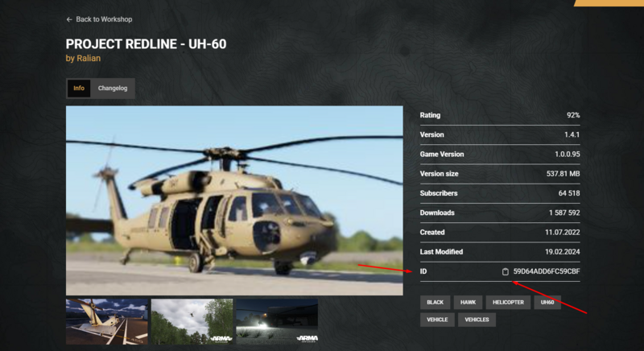
Task: Click the Downloads count 1 587 592
Action: [x=564, y=213]
